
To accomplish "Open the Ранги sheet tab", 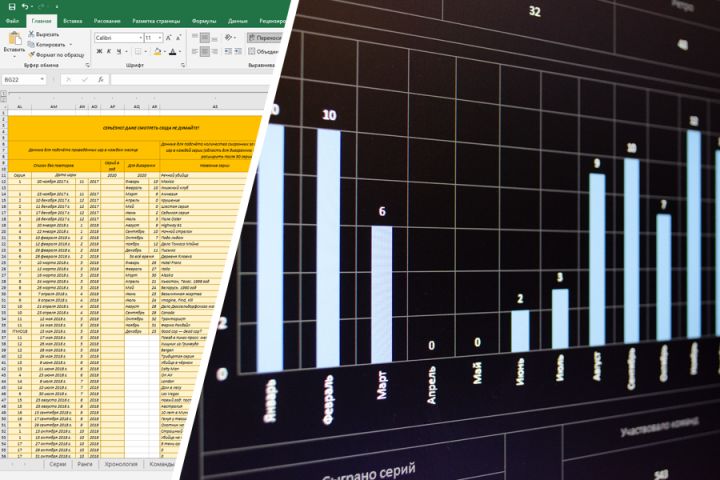I will (84, 464).
